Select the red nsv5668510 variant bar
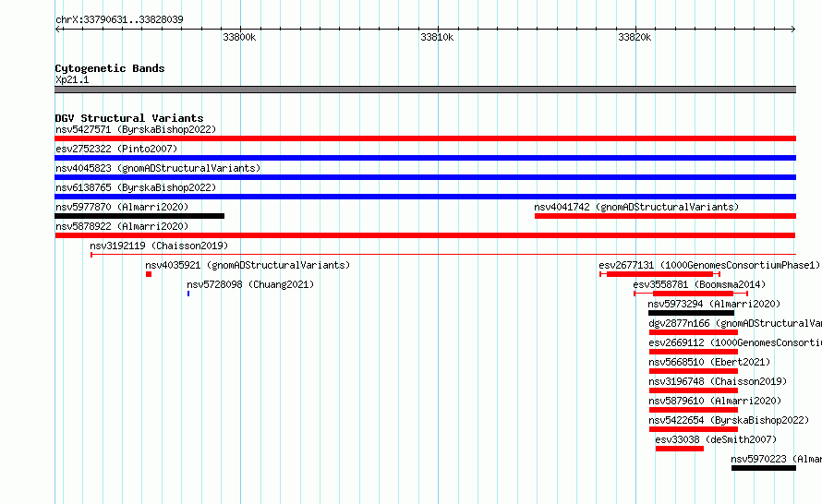This screenshot has width=822, height=504. coord(694,371)
